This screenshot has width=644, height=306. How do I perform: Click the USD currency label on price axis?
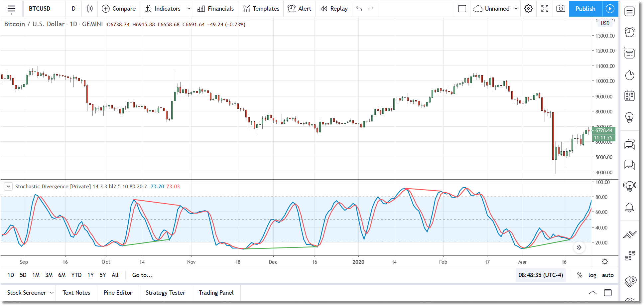tap(605, 23)
